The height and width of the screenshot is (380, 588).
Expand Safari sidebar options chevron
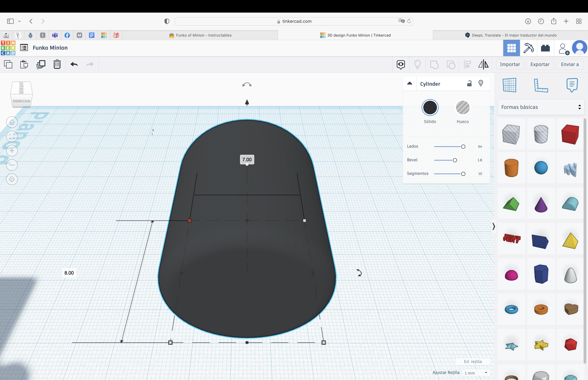click(x=19, y=21)
